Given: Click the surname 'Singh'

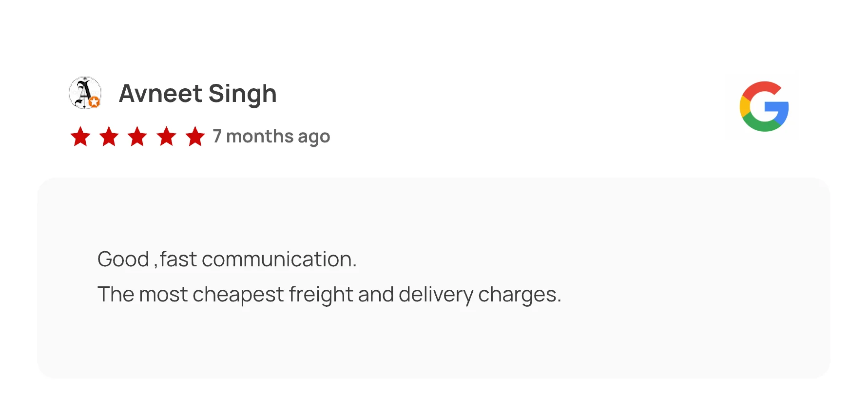Looking at the screenshot, I should pyautogui.click(x=242, y=94).
